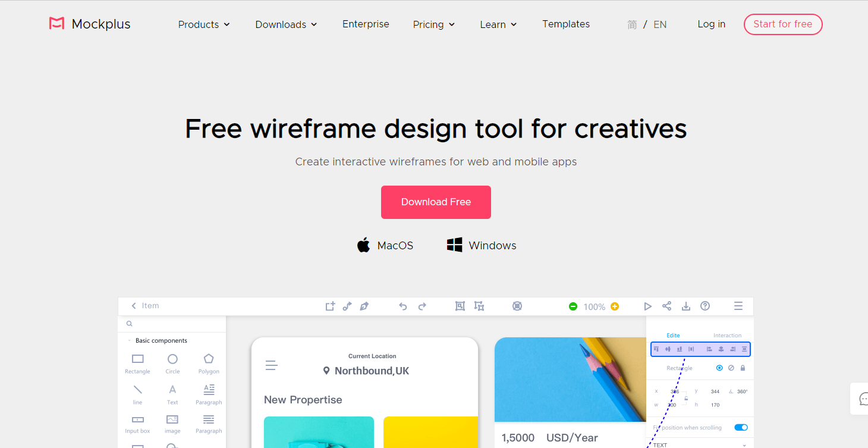Click align top icon in properties panel
The width and height of the screenshot is (868, 448).
coord(656,349)
